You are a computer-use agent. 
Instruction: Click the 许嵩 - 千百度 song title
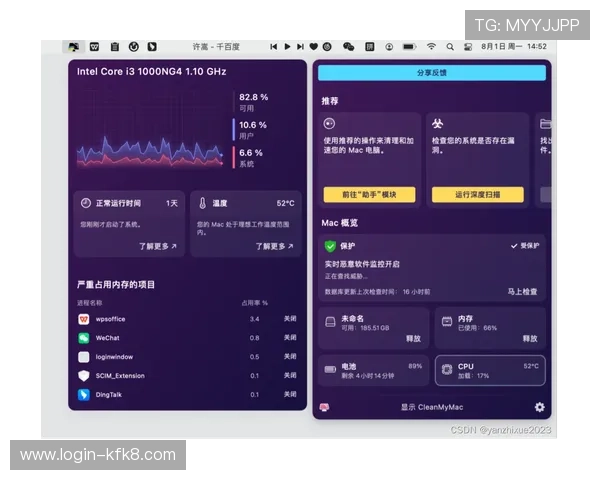216,47
